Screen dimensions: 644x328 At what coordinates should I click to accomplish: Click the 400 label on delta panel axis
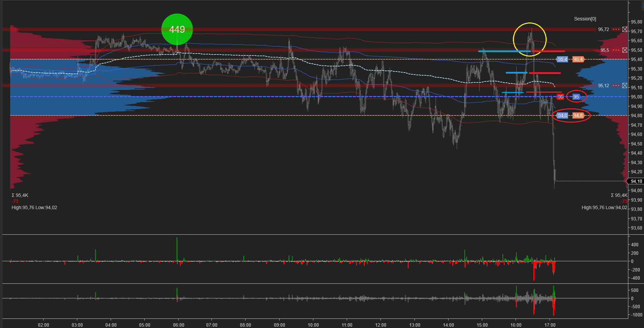pos(635,245)
